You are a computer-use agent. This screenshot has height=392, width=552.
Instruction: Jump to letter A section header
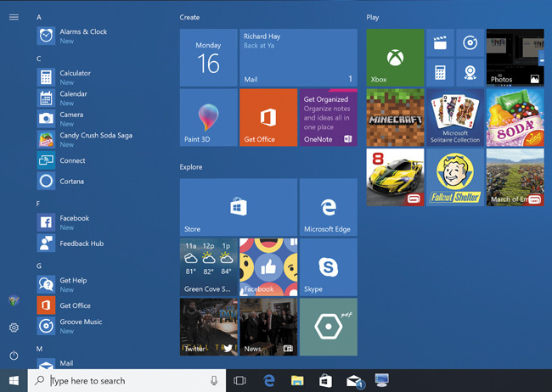tap(39, 17)
